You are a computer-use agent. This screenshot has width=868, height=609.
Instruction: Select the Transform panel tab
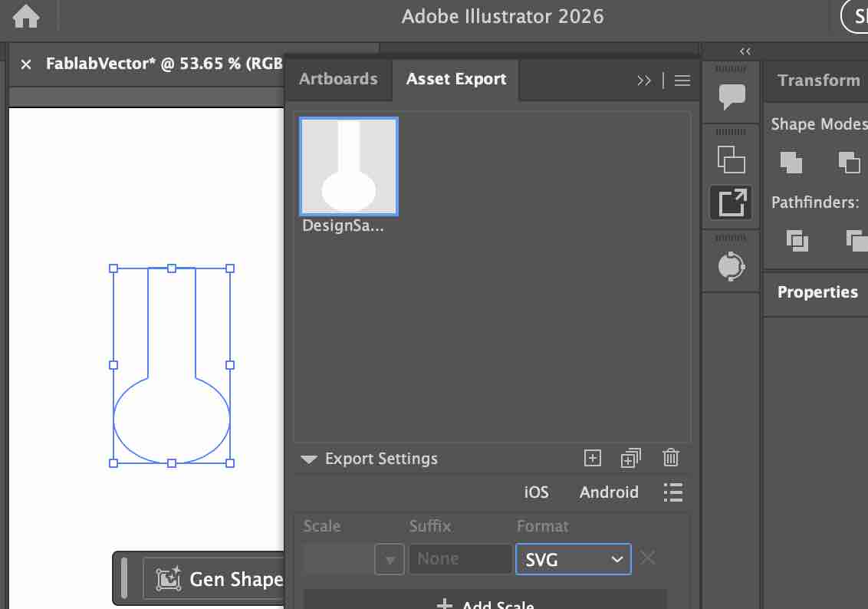pyautogui.click(x=818, y=81)
